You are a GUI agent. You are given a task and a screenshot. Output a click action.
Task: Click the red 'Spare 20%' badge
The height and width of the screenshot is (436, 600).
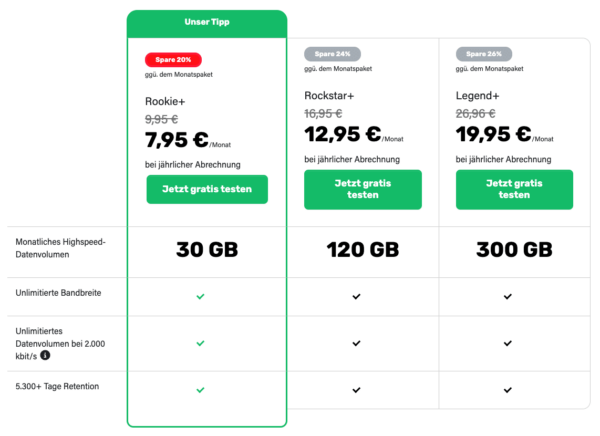click(173, 59)
